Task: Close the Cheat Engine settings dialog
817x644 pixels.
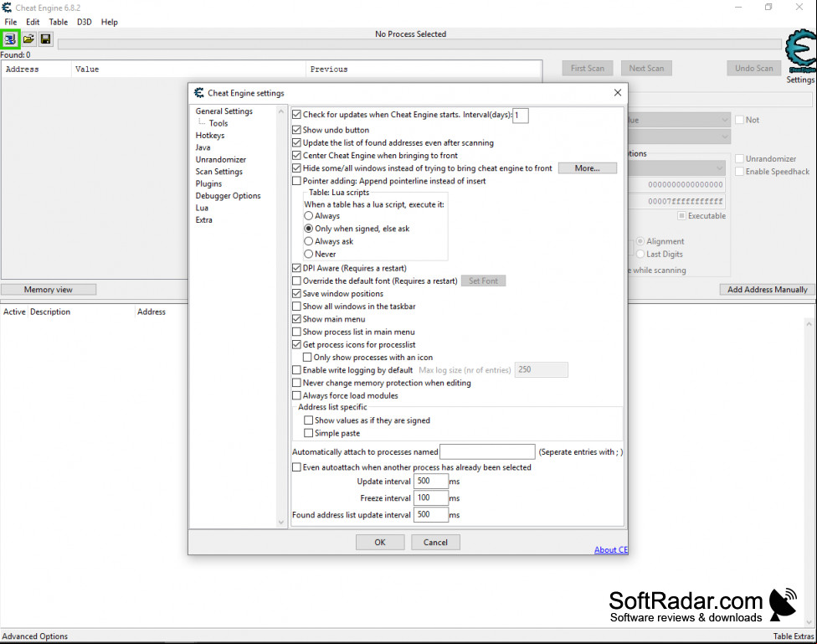Action: (618, 92)
